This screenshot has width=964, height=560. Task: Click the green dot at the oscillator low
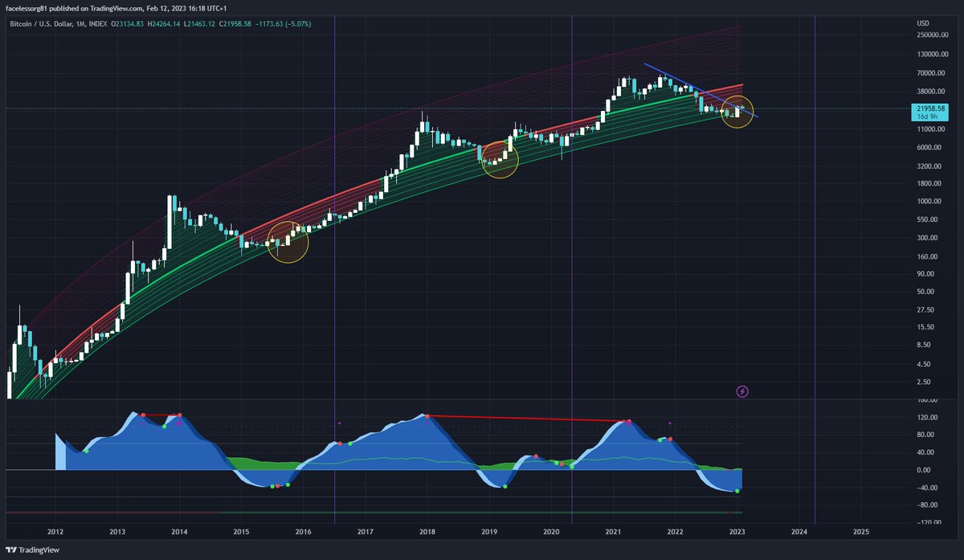(x=737, y=491)
